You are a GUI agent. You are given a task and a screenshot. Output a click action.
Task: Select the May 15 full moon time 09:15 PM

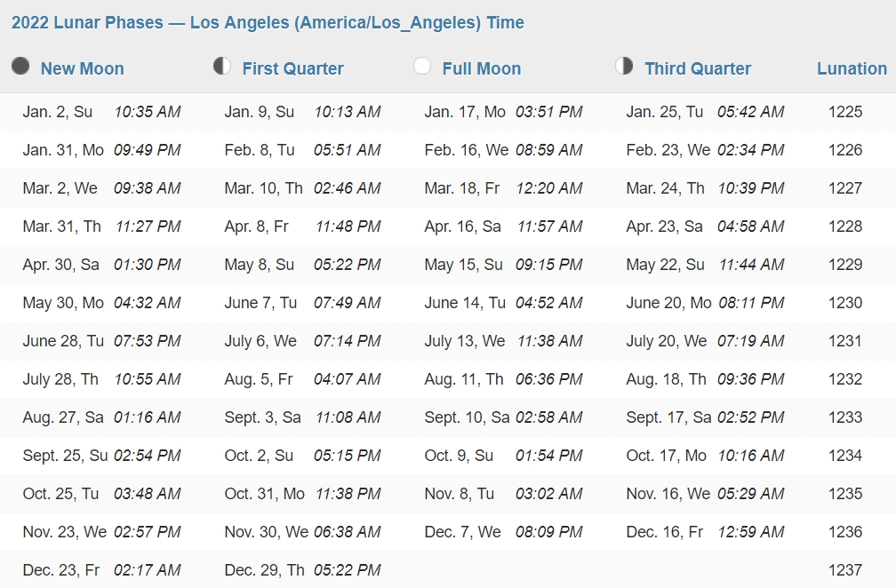point(549,265)
